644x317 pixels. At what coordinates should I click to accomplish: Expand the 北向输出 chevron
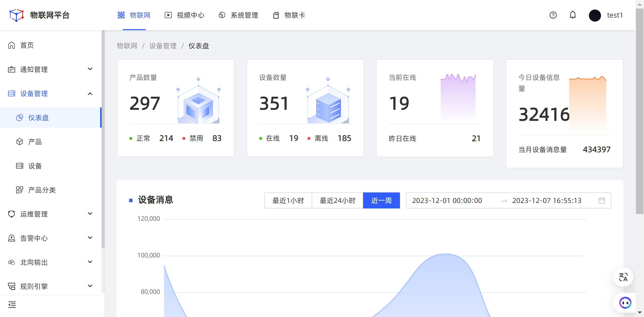[x=90, y=262]
